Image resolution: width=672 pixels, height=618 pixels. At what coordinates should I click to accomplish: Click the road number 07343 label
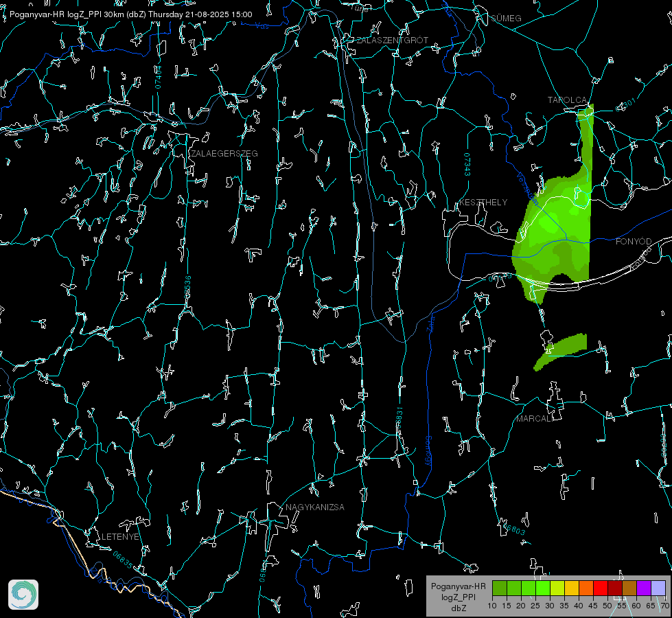pyautogui.click(x=467, y=165)
